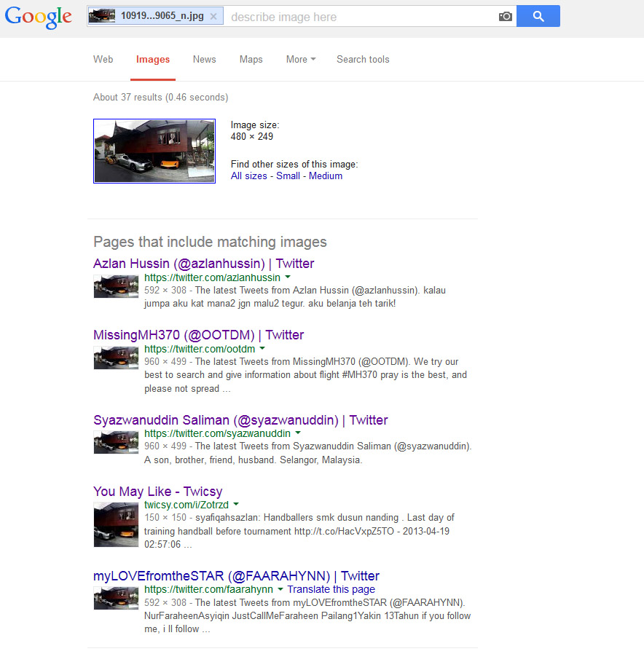
Task: Click thumbnail of Azlan Hussin result
Action: tap(116, 286)
